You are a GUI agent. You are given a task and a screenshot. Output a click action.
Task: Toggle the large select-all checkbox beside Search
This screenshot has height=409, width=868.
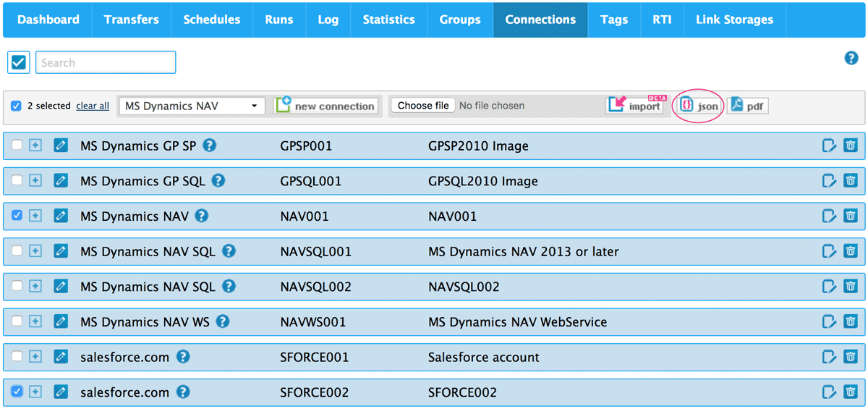pos(18,62)
